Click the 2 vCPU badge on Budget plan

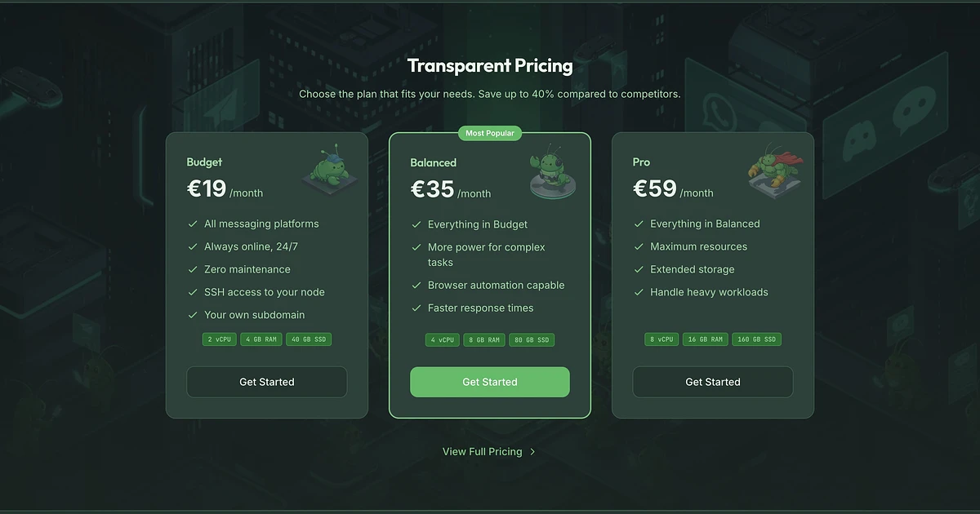coord(219,339)
